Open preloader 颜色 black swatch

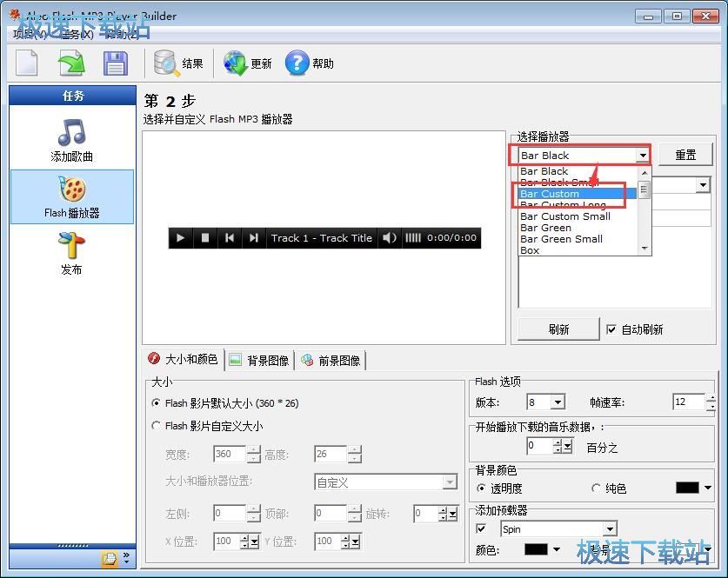click(536, 549)
